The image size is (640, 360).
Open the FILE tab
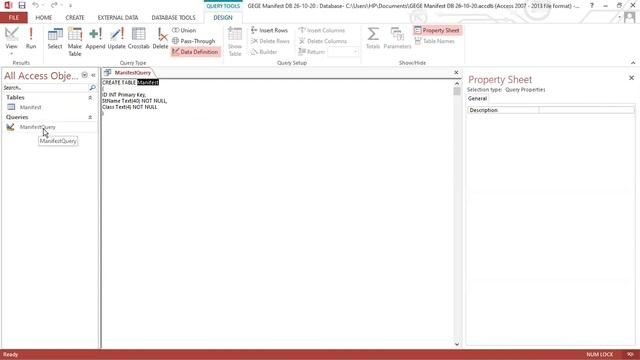(x=13, y=18)
